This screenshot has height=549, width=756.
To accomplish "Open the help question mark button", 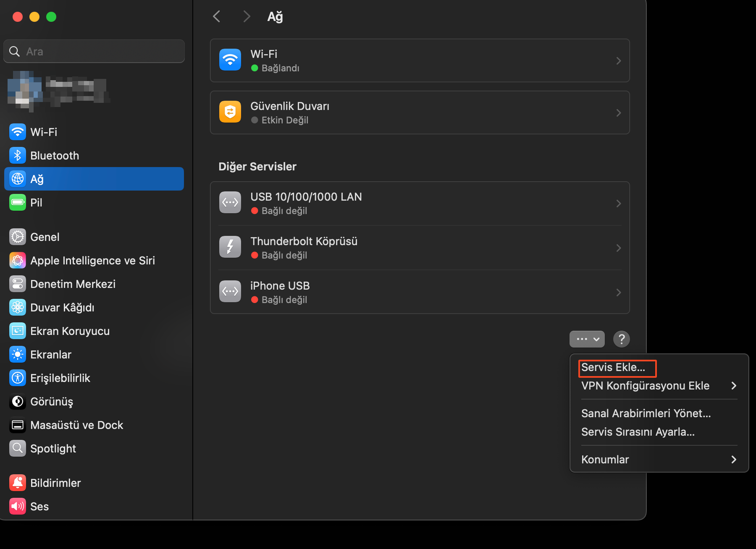I will (x=622, y=339).
